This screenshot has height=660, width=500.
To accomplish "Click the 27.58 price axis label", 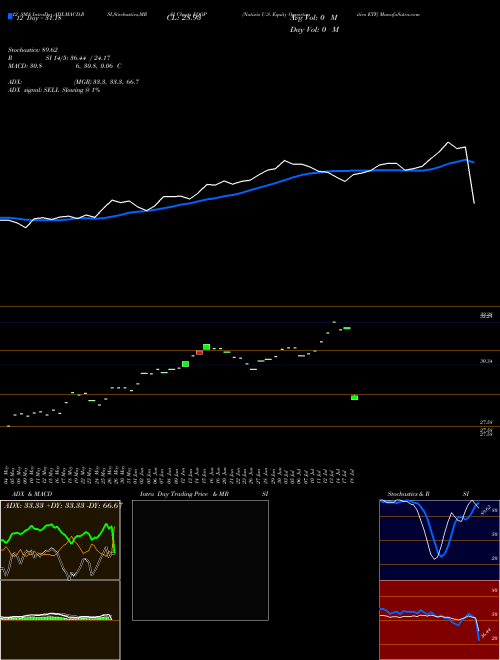I will tap(486, 422).
